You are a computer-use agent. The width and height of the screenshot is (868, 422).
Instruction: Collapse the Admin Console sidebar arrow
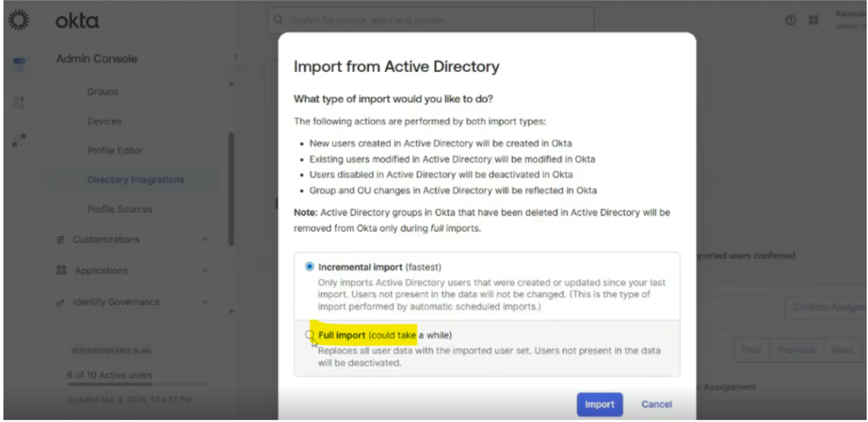(235, 58)
